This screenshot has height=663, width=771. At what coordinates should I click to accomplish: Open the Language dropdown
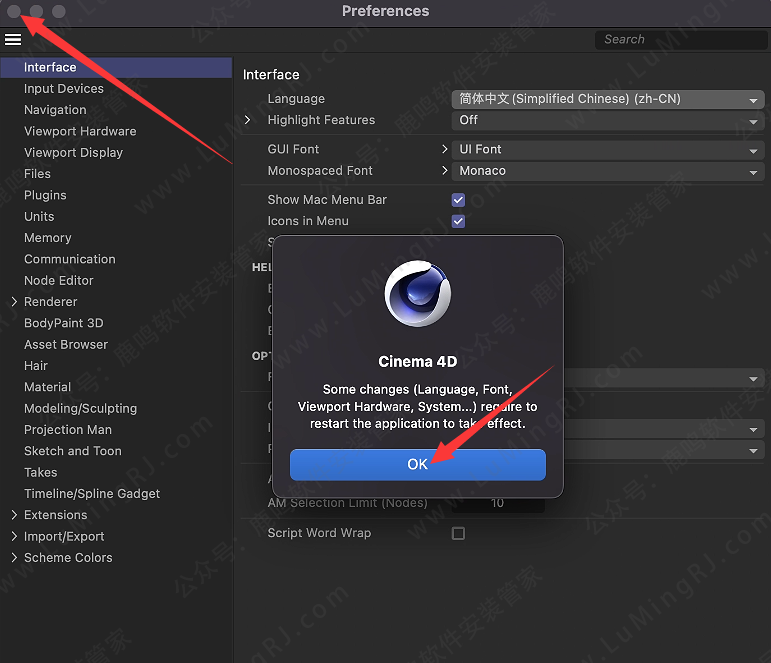(x=609, y=99)
